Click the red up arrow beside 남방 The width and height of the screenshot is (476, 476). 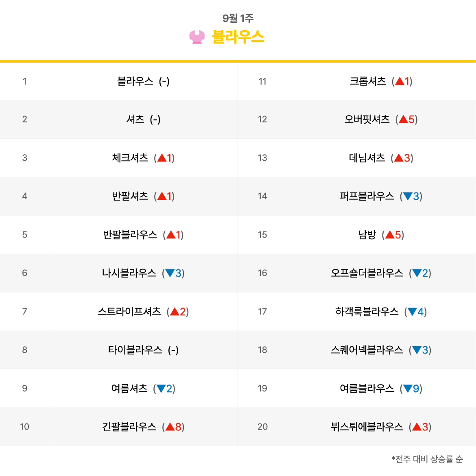point(390,235)
